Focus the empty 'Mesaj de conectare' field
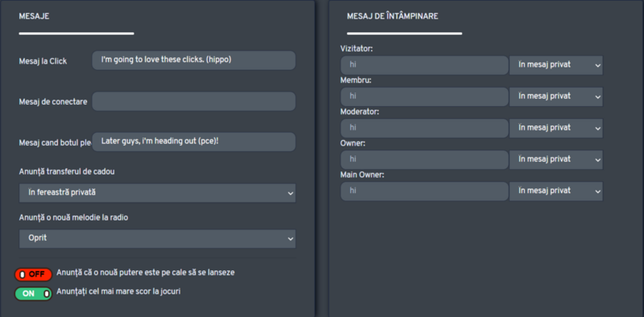Screen dimensions: 644x317 click(x=194, y=101)
